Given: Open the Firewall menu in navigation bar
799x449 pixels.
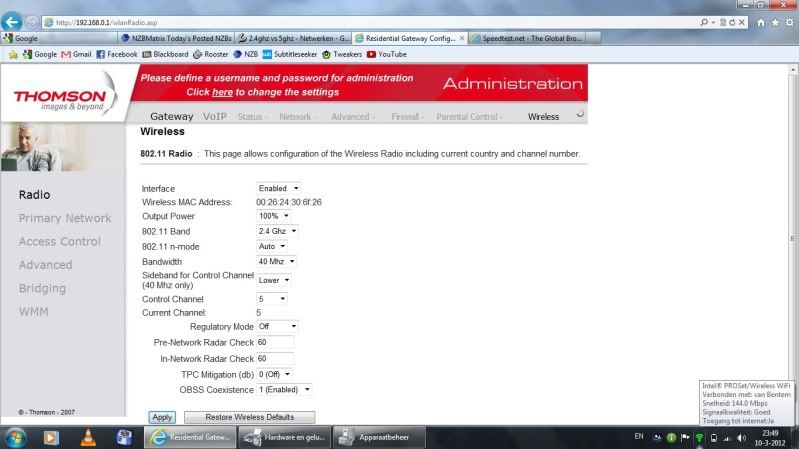Looking at the screenshot, I should (x=407, y=117).
